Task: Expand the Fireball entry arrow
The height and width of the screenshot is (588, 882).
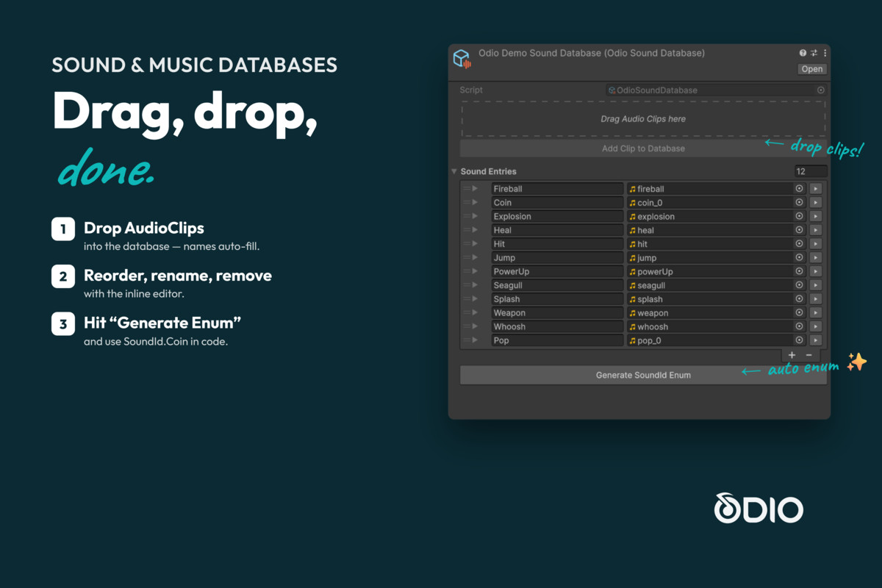Action: click(475, 189)
